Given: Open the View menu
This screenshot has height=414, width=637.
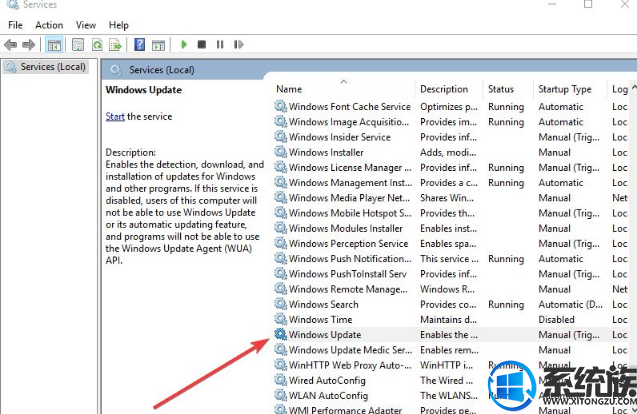Looking at the screenshot, I should click(x=86, y=25).
